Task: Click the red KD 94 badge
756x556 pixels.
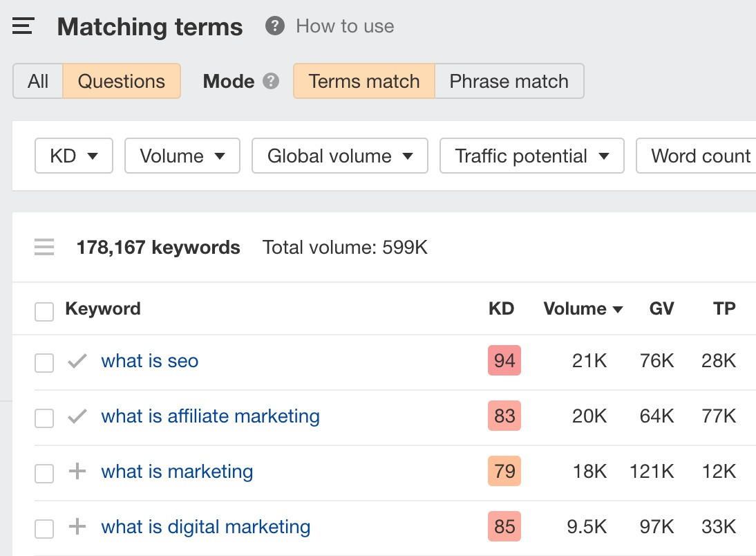Action: (504, 361)
